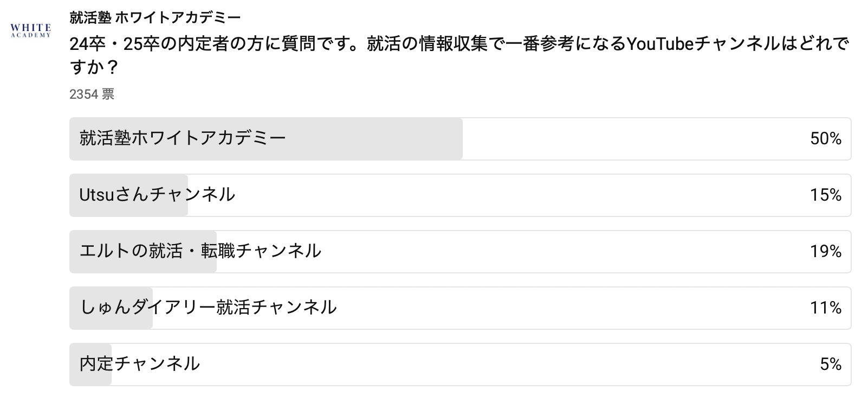This screenshot has height=409, width=868.
Task: Select the 内定チャンネル poll choice
Action: pyautogui.click(x=140, y=364)
